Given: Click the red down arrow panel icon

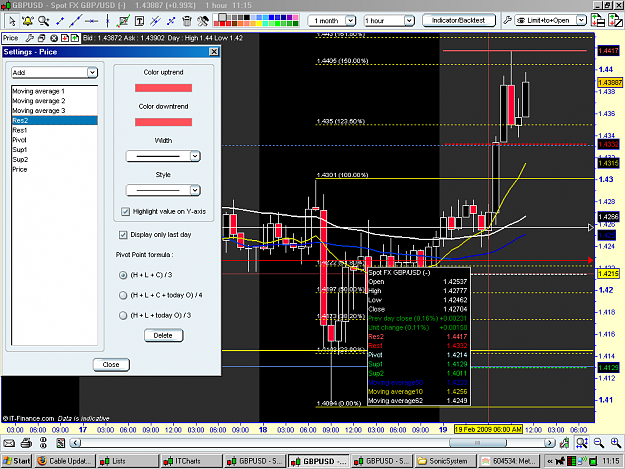Looking at the screenshot, I should click(x=64, y=38).
